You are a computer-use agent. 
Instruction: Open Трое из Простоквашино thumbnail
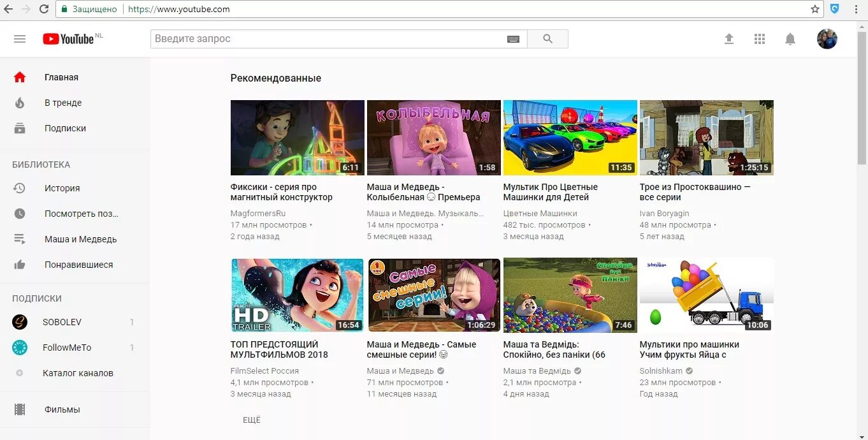[707, 138]
